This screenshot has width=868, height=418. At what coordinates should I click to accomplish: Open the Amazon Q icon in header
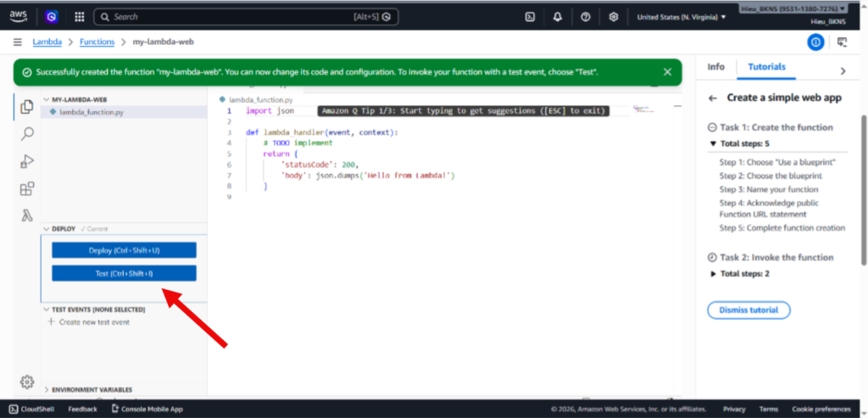[x=52, y=17]
